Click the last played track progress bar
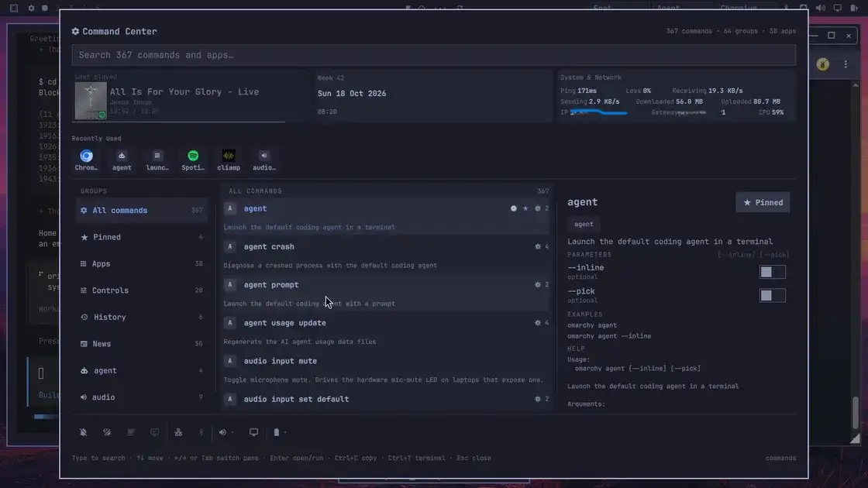Screen dimensions: 868x488 click(x=180, y=121)
